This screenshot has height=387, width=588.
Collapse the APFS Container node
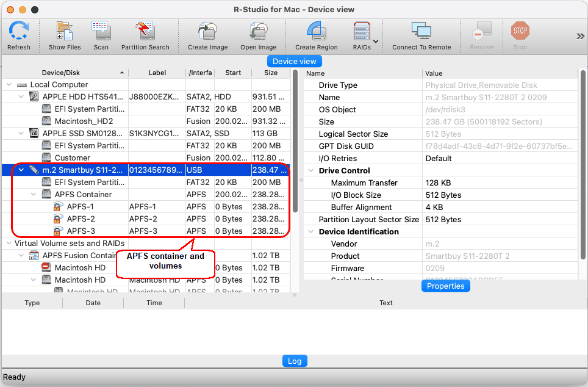(x=34, y=195)
